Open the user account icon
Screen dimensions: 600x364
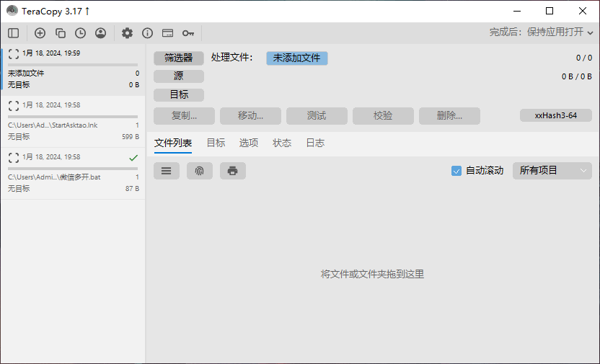tap(101, 33)
